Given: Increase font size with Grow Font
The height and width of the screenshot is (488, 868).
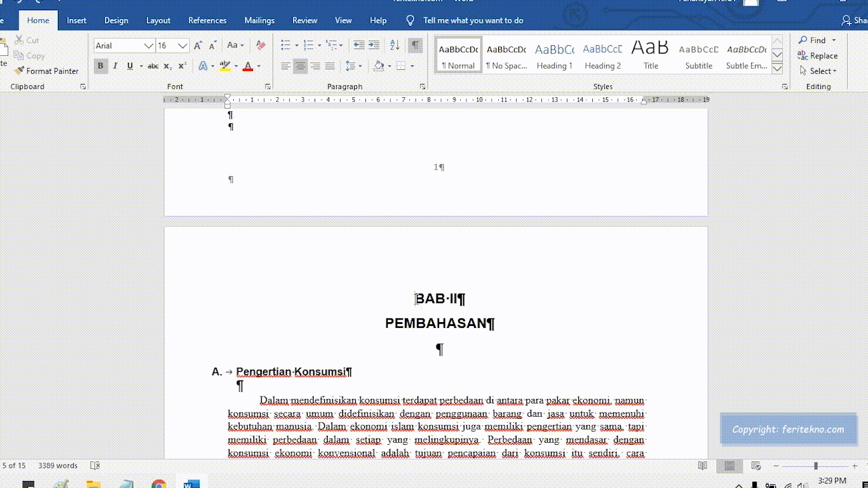Looking at the screenshot, I should (198, 46).
